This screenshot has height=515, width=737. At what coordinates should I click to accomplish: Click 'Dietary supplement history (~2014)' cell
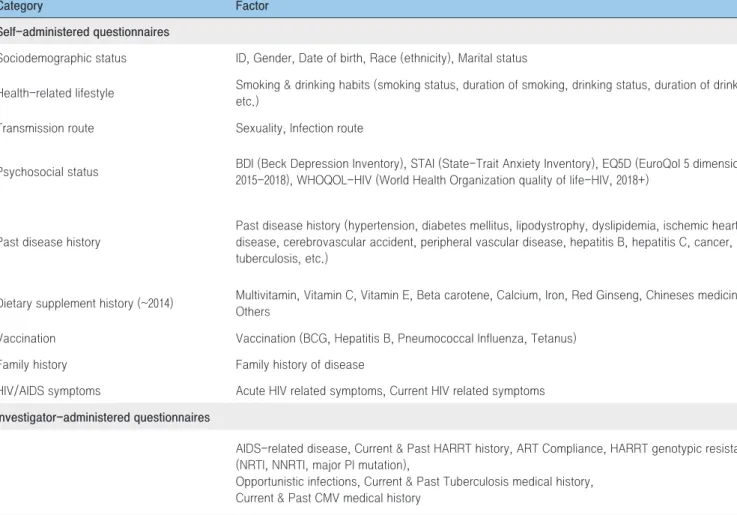(86, 304)
